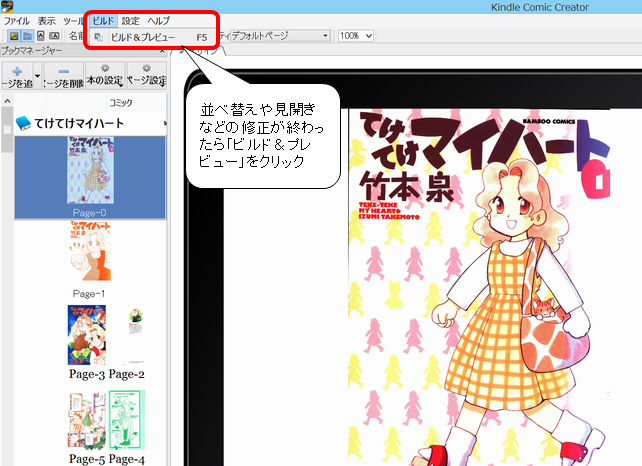
Task: Click the build and preview menu icon
Action: (x=99, y=37)
